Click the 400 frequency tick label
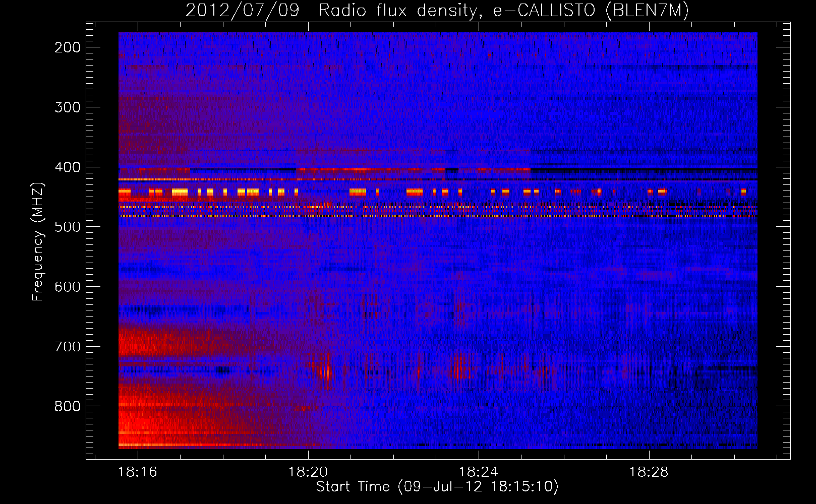Viewport: 816px width, 504px height. click(x=68, y=167)
